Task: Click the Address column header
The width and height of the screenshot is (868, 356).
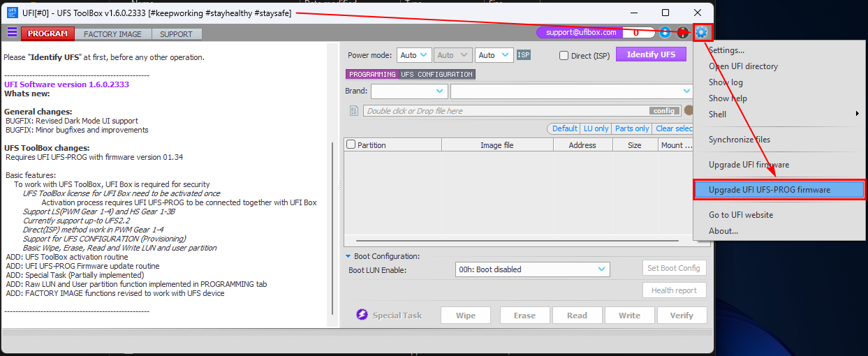Action: (x=582, y=145)
